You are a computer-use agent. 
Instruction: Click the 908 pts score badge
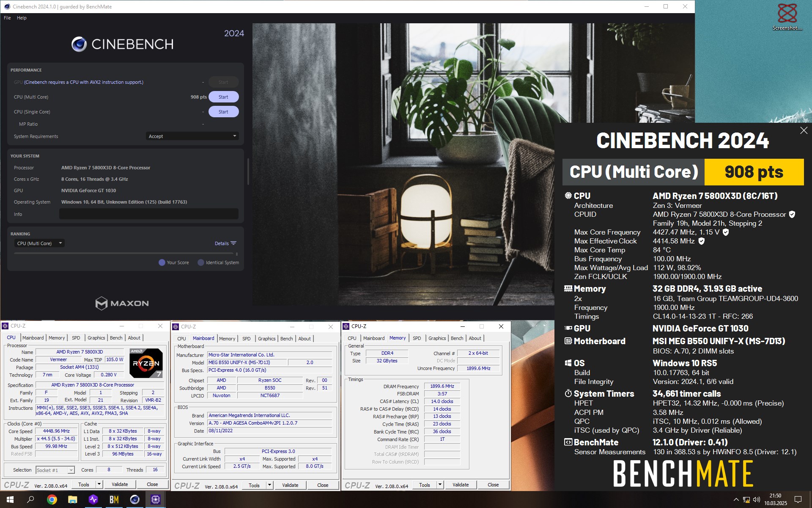[754, 172]
